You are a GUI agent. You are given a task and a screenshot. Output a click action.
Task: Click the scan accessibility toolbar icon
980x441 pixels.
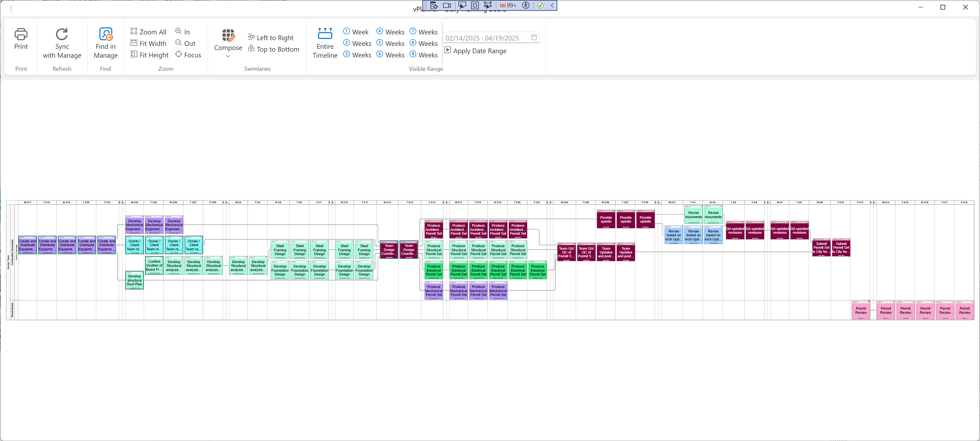click(525, 5)
